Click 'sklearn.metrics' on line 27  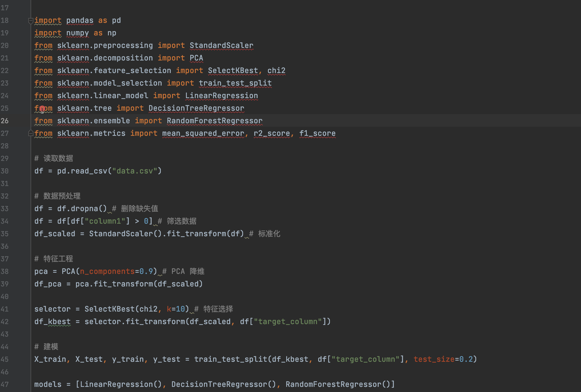(x=91, y=134)
